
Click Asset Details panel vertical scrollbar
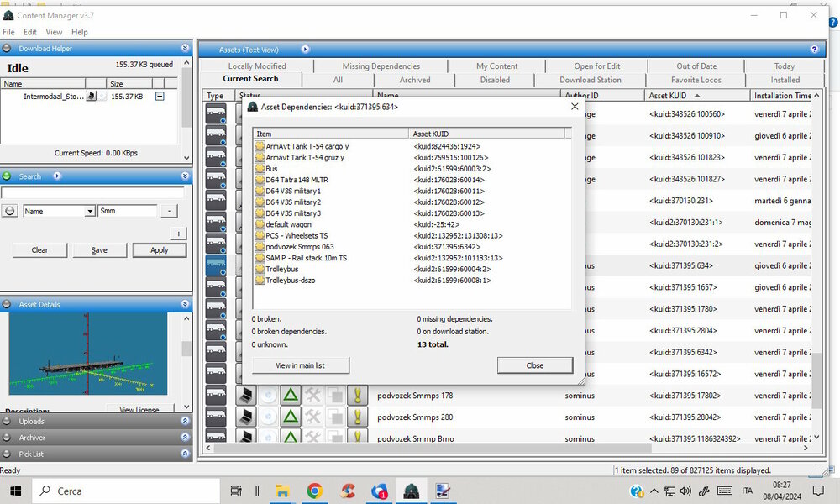point(186,362)
